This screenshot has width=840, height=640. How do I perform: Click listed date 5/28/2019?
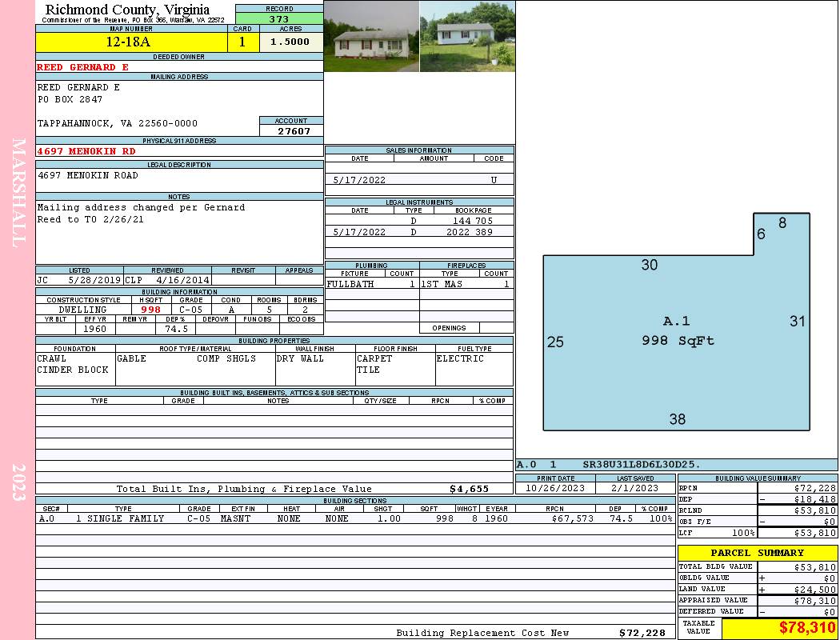click(94, 279)
